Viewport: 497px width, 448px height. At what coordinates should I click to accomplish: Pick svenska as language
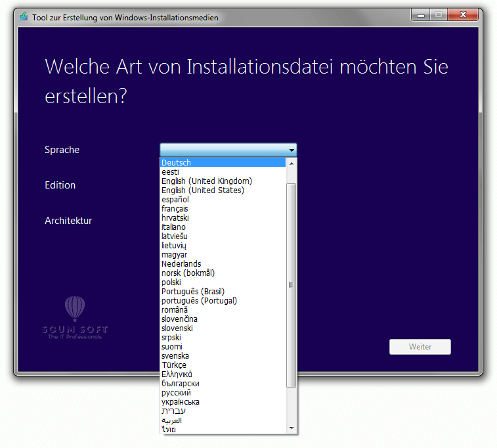click(223, 356)
